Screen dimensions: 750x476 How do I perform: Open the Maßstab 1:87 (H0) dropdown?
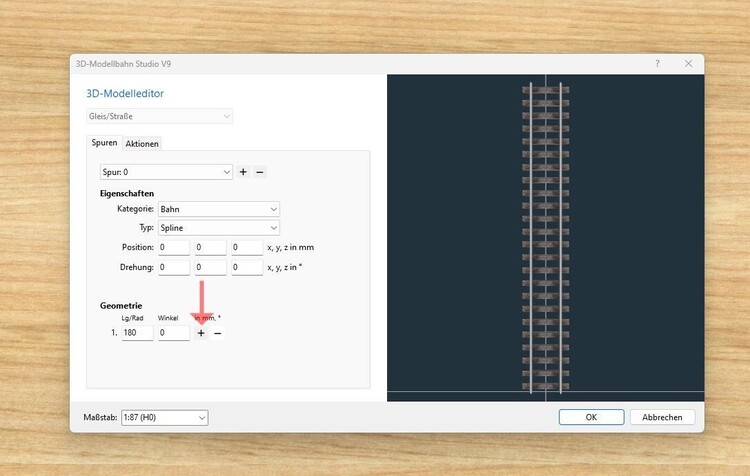(x=165, y=417)
